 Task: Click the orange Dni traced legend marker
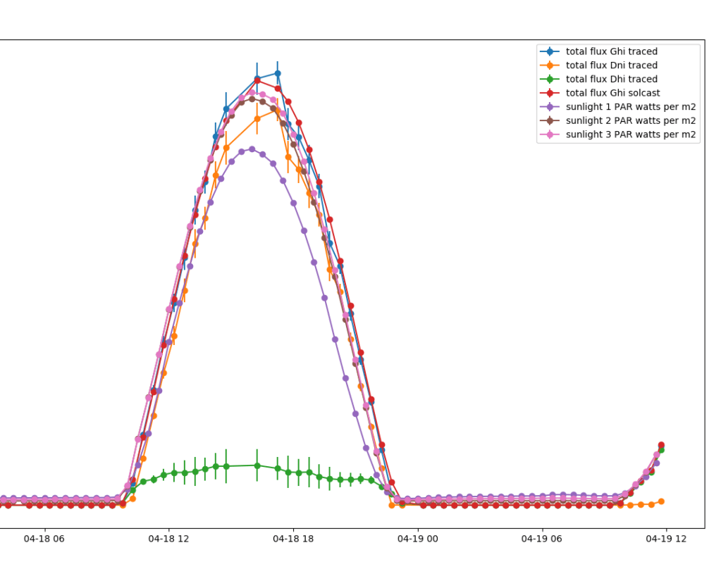coord(550,65)
